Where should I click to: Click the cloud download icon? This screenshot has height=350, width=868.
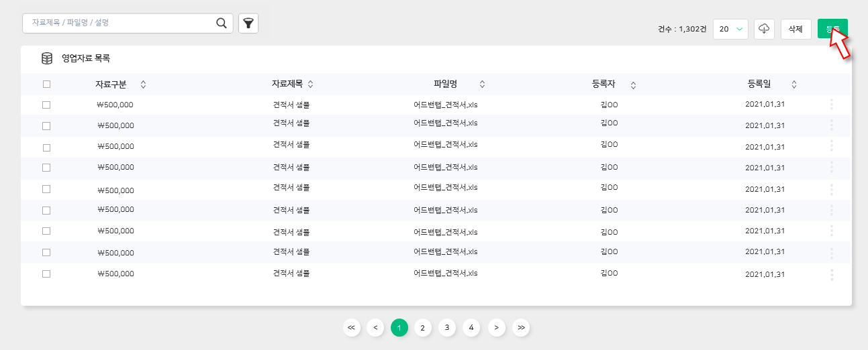click(764, 29)
